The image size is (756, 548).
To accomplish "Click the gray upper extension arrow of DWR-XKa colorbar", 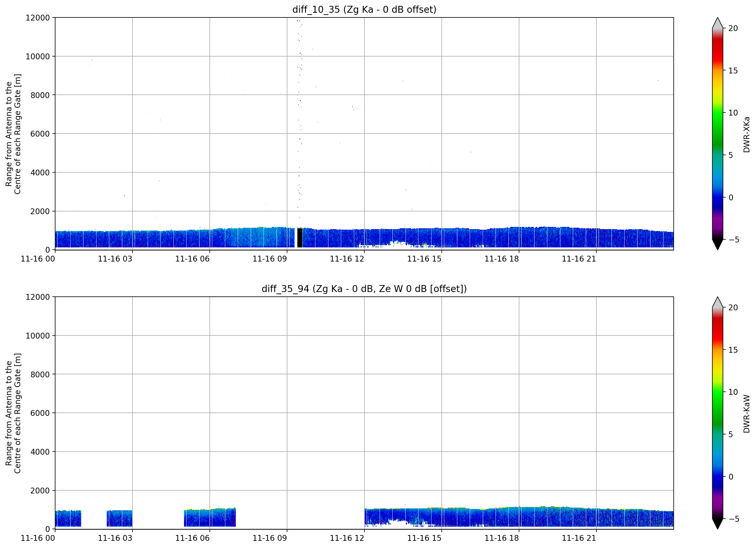I will click(718, 23).
